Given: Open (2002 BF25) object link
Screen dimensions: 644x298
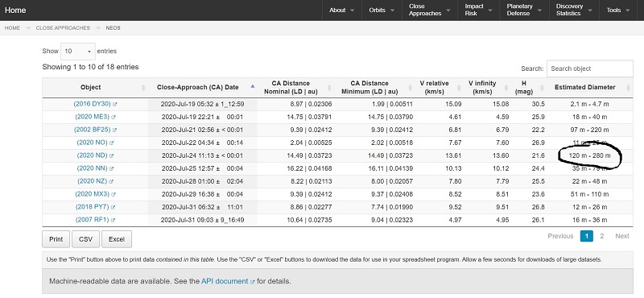Looking at the screenshot, I should (93, 130).
